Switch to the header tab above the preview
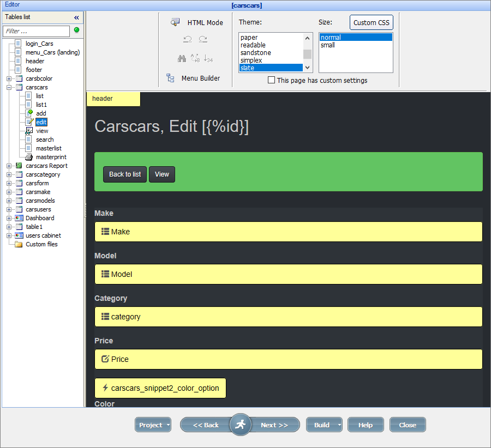 tap(113, 99)
